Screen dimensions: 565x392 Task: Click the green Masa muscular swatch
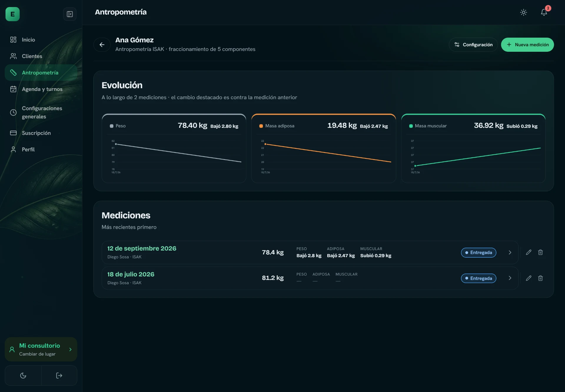pos(411,126)
